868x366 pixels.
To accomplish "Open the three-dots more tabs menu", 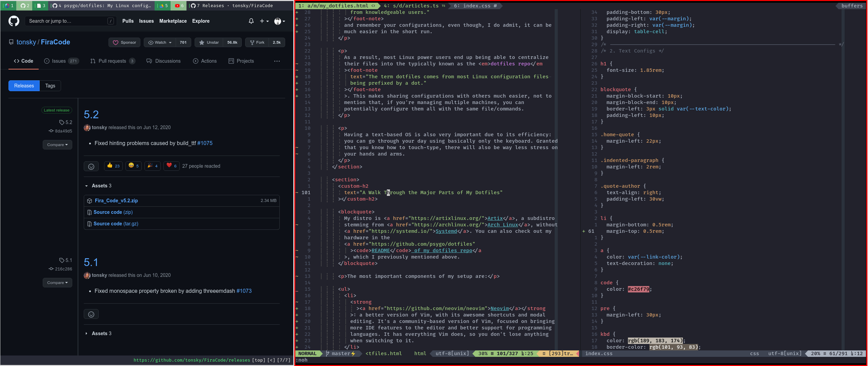I will point(277,61).
